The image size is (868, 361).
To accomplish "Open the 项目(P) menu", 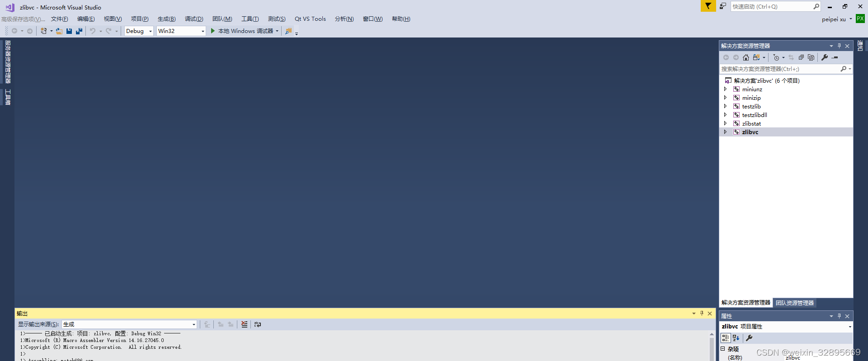I will (140, 19).
